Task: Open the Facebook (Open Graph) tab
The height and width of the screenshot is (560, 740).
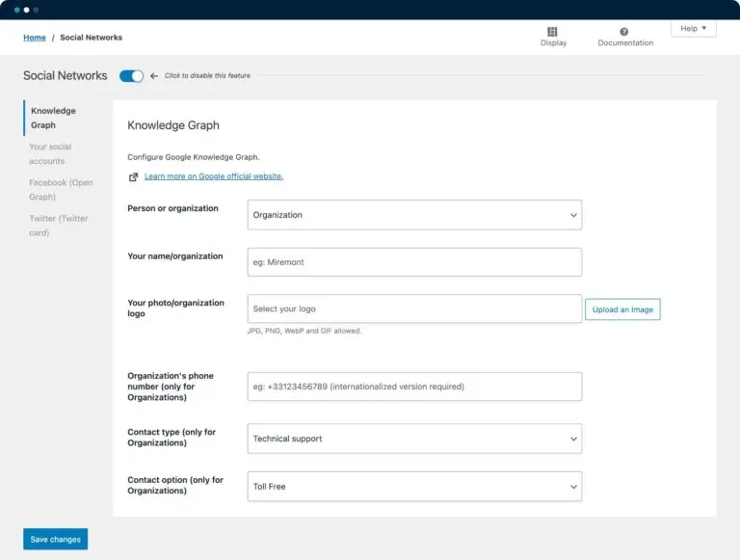Action: tap(61, 190)
